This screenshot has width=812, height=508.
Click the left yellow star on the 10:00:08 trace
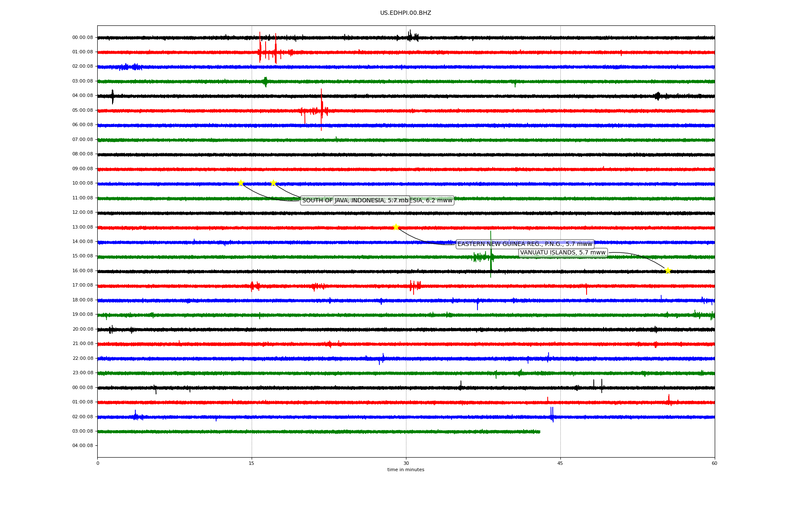coord(241,183)
